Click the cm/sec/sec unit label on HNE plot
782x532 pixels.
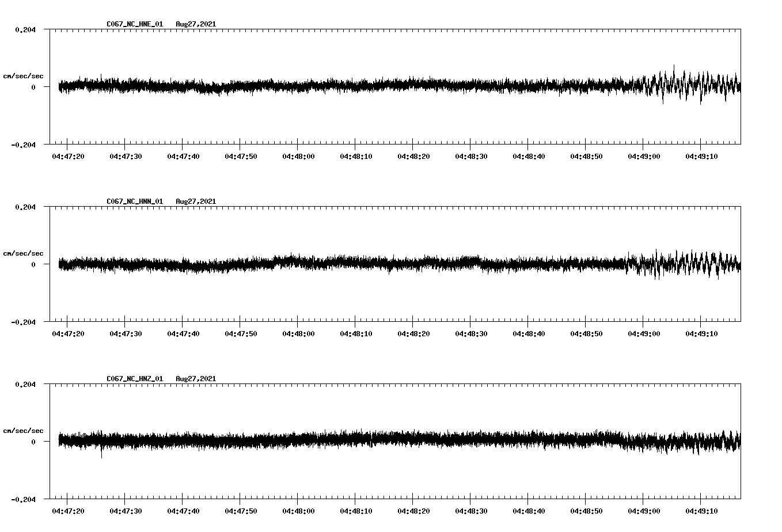[23, 76]
